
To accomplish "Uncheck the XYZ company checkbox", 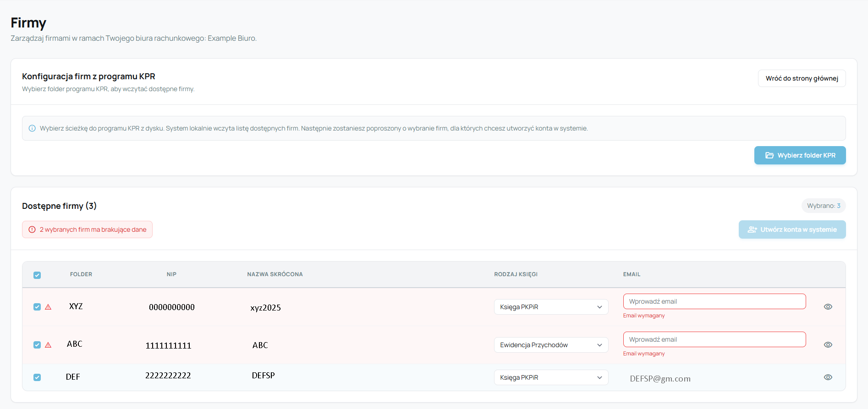I will tap(37, 307).
